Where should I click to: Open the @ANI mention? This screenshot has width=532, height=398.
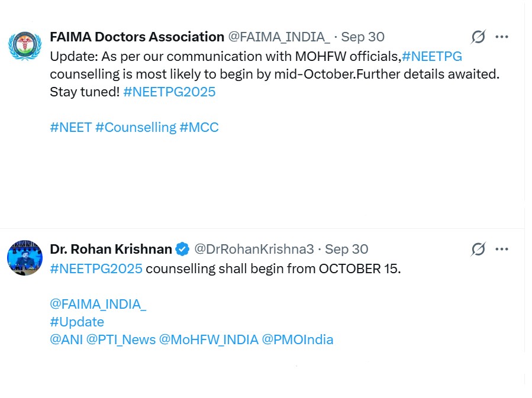pos(66,339)
